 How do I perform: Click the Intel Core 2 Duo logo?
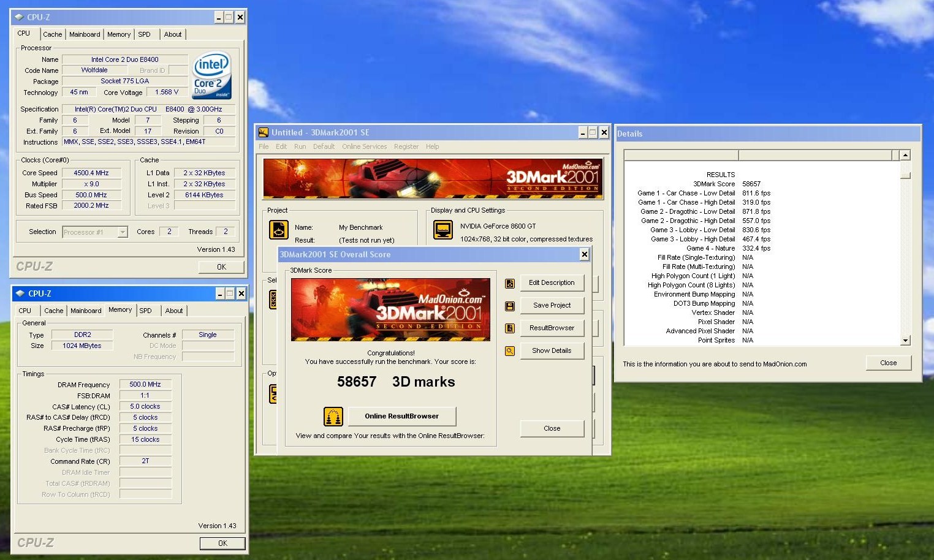pyautogui.click(x=211, y=75)
